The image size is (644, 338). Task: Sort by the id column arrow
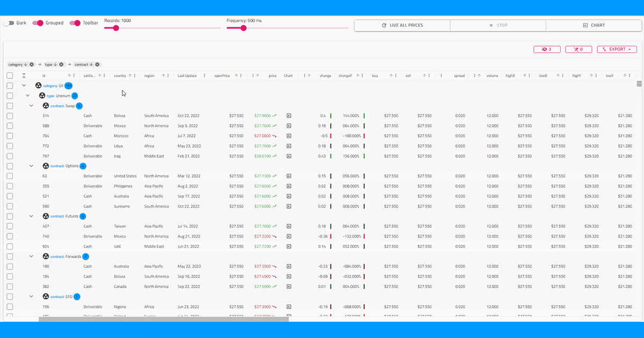point(69,76)
